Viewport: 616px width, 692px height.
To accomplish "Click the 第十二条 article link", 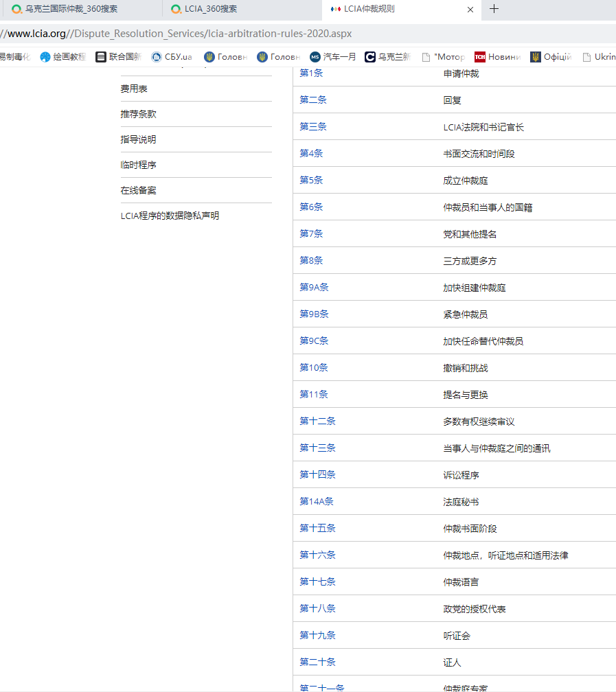I will [317, 421].
